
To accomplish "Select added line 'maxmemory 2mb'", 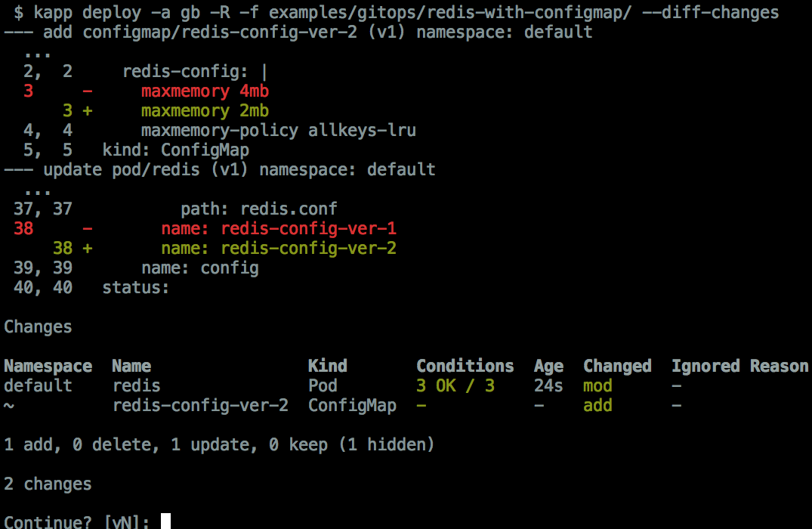I will click(205, 111).
